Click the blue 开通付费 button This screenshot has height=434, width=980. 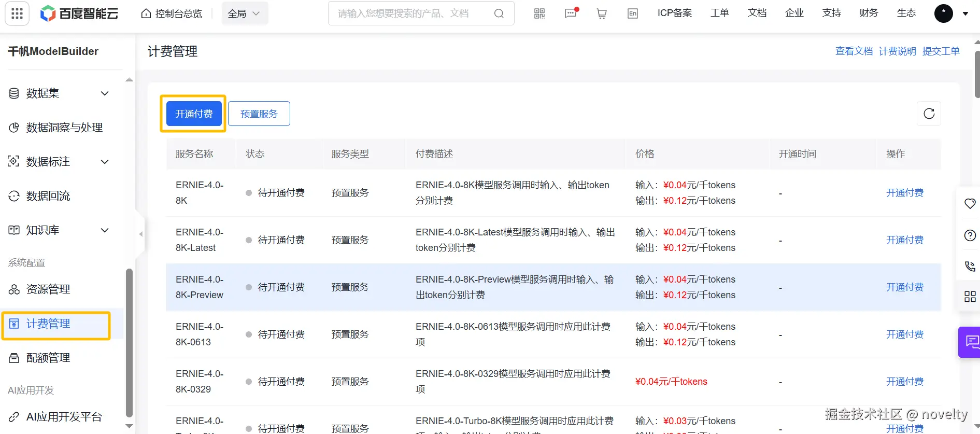[x=194, y=114]
